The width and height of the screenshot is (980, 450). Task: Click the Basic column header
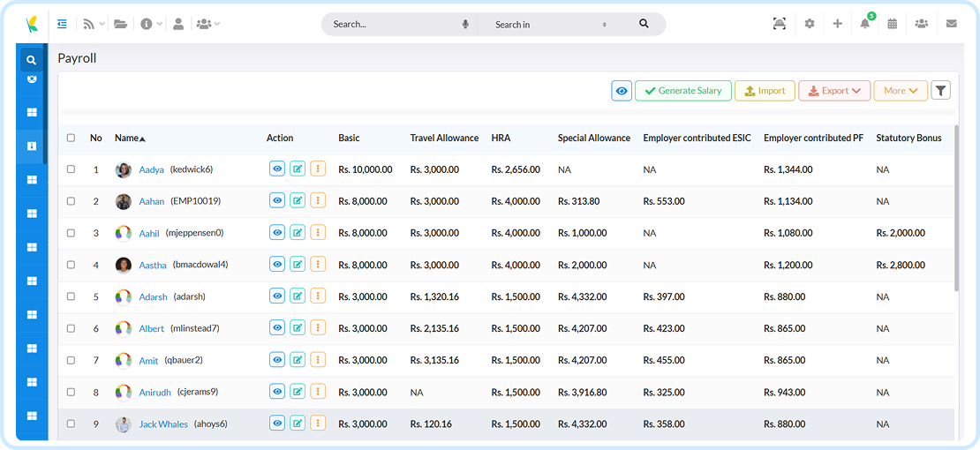coord(349,139)
